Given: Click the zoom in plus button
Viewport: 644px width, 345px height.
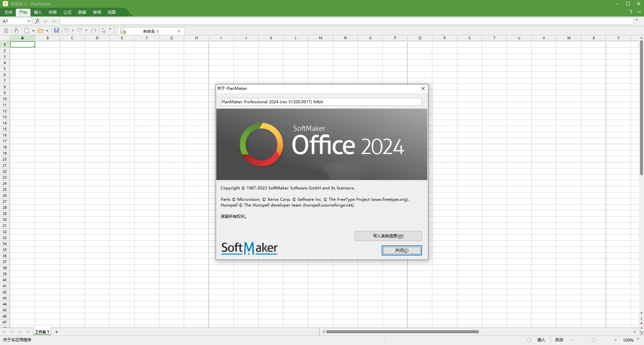Looking at the screenshot, I should click(615, 340).
